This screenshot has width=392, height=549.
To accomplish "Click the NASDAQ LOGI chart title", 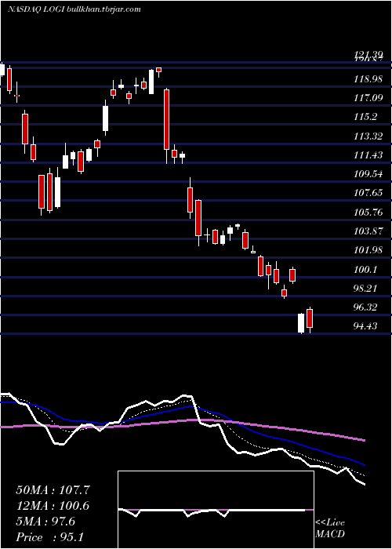I will (x=74, y=9).
